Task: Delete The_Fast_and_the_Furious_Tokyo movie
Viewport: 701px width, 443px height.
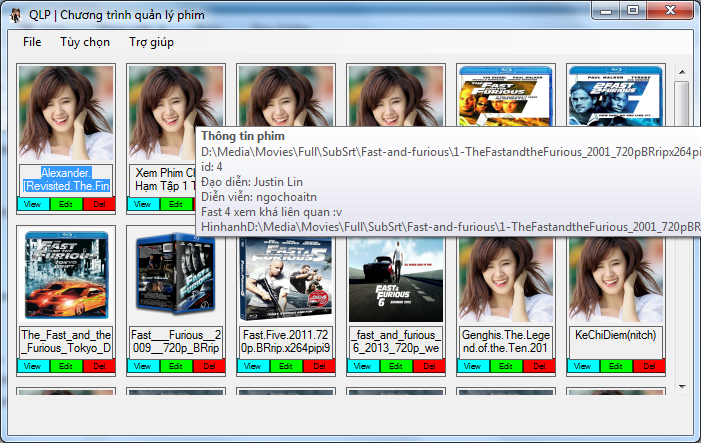Action: click(99, 366)
